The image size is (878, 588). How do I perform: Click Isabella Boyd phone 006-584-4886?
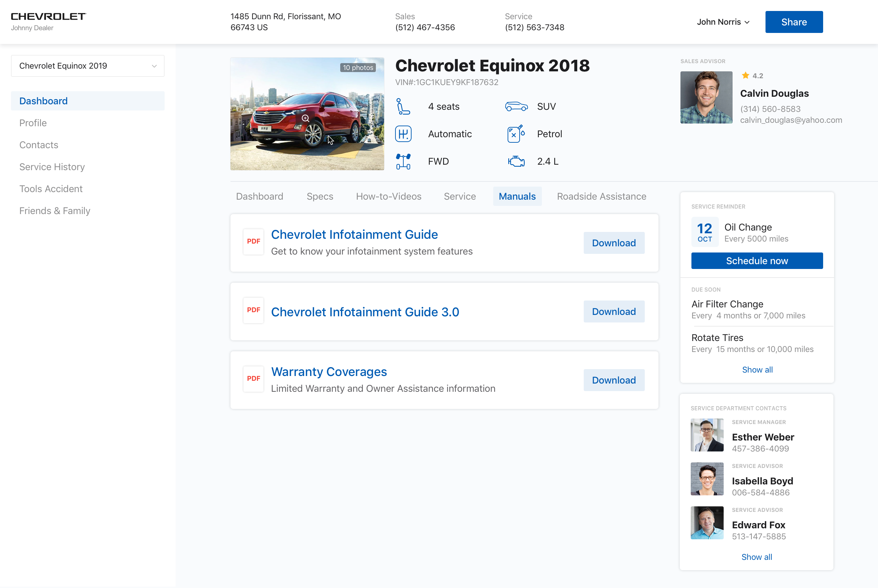coord(761,492)
